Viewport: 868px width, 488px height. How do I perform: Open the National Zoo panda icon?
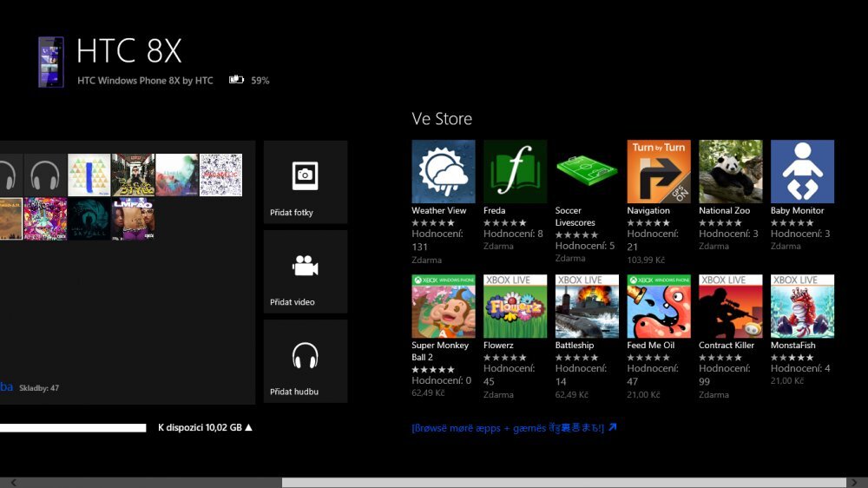point(730,172)
